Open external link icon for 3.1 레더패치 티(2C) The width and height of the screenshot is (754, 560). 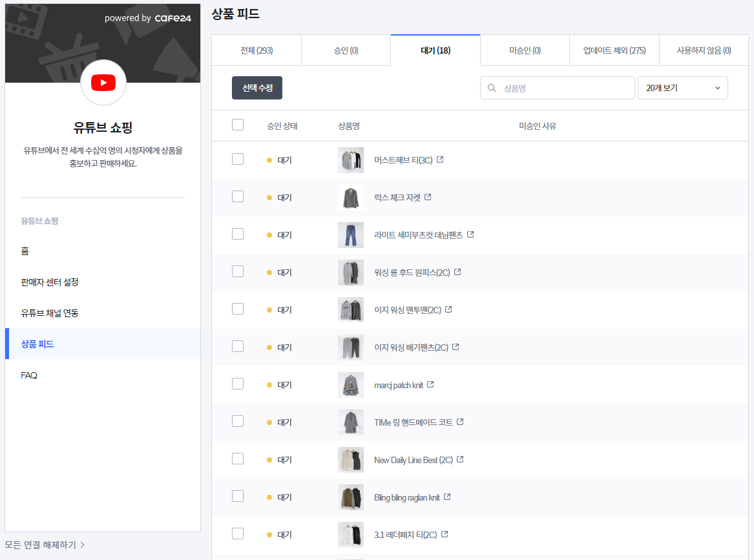pos(445,535)
